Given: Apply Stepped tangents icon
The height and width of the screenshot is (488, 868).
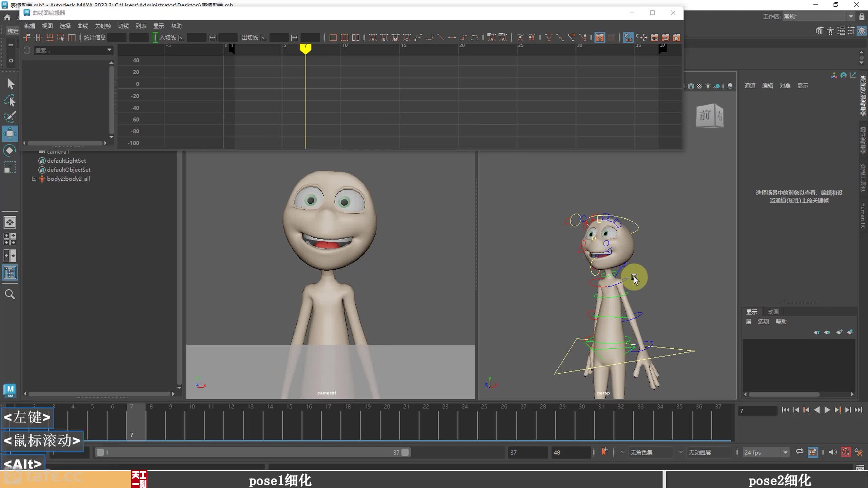Looking at the screenshot, I should pos(463,37).
